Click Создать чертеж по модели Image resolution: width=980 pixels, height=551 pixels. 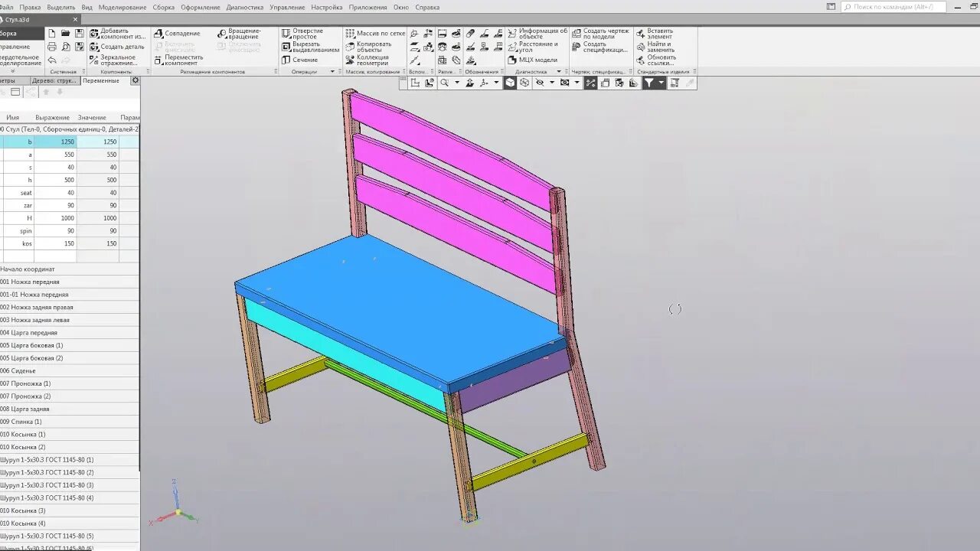coord(601,34)
